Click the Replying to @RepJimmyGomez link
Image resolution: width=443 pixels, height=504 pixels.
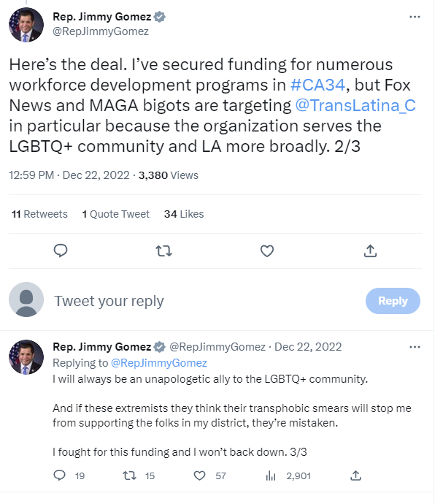click(x=158, y=363)
